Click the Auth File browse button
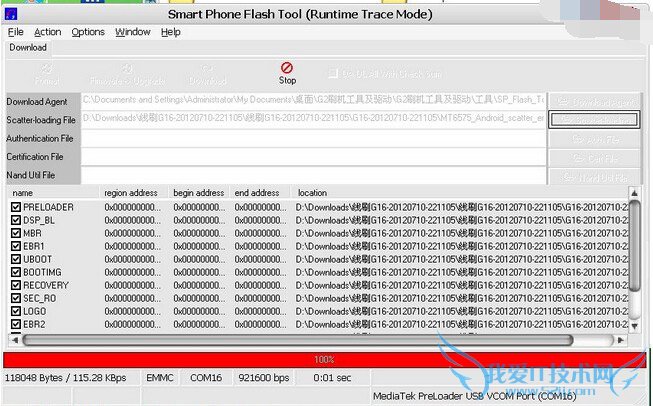This screenshot has height=406, width=653. coord(594,139)
